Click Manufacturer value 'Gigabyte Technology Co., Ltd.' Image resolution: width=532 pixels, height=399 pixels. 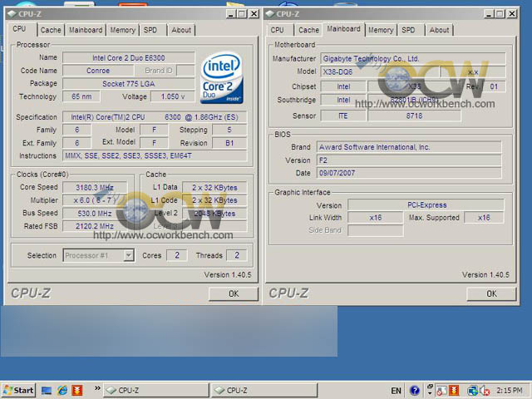(413, 59)
